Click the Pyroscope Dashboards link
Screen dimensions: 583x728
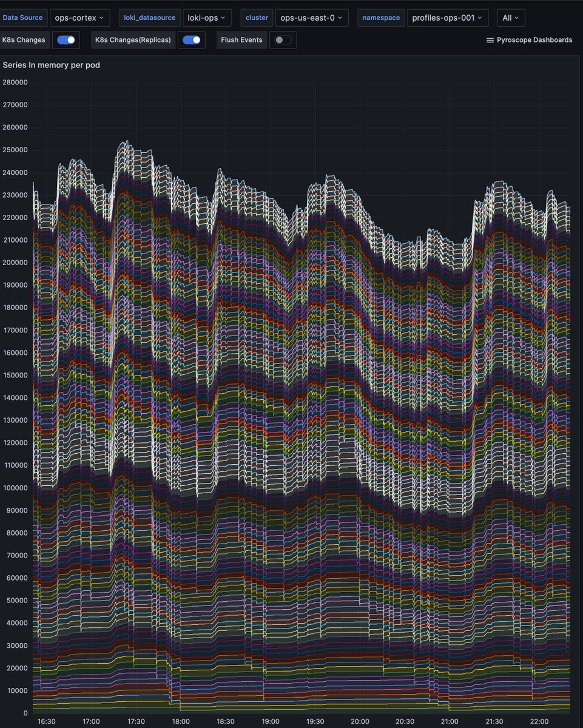click(x=534, y=39)
